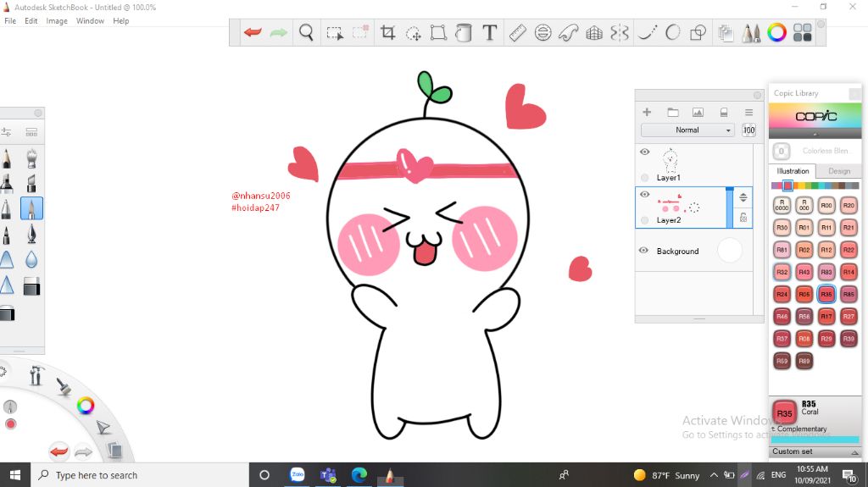The width and height of the screenshot is (868, 487).
Task: Click the Add Group folder icon
Action: pos(672,113)
